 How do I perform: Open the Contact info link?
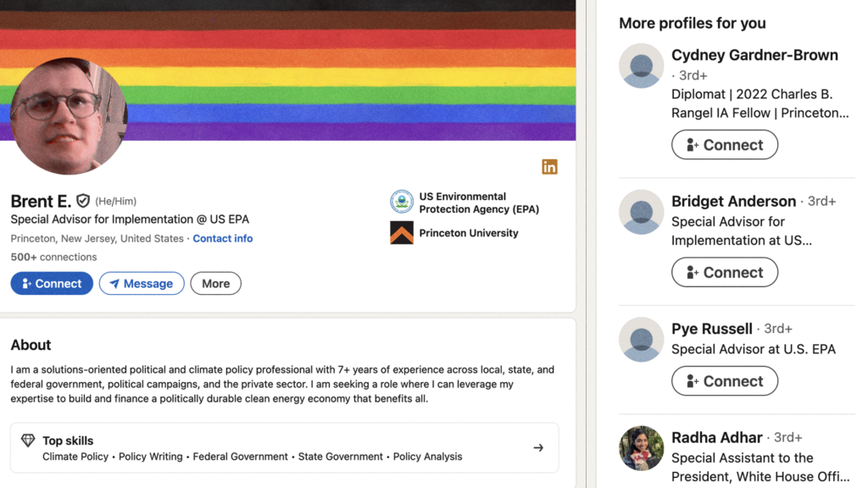pos(223,238)
